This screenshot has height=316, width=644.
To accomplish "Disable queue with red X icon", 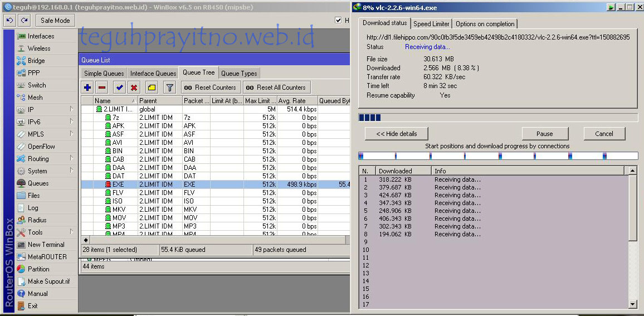I will coord(134,87).
